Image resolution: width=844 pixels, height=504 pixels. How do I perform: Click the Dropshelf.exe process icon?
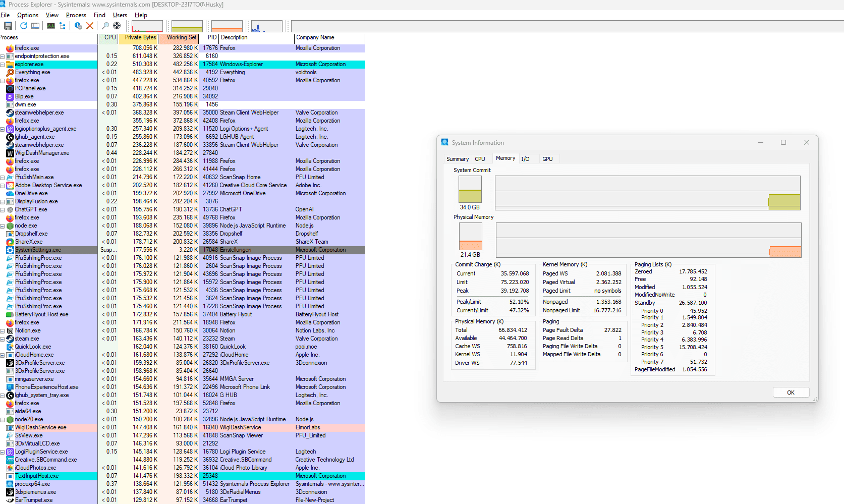[10, 234]
